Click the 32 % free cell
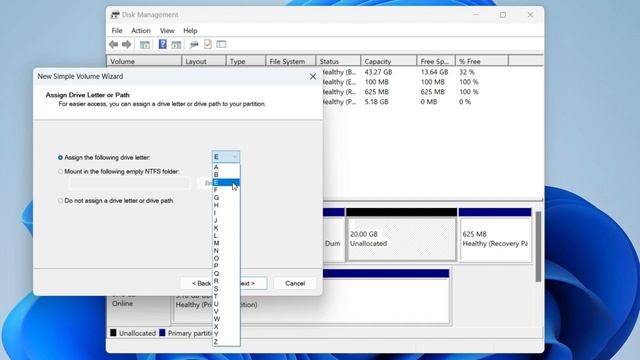640x360 pixels. click(x=467, y=72)
